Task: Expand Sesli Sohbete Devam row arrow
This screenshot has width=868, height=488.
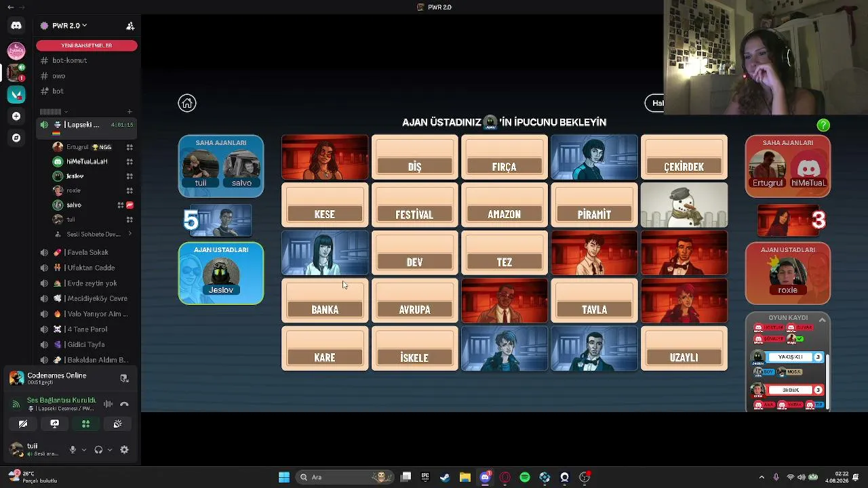Action: click(x=130, y=235)
